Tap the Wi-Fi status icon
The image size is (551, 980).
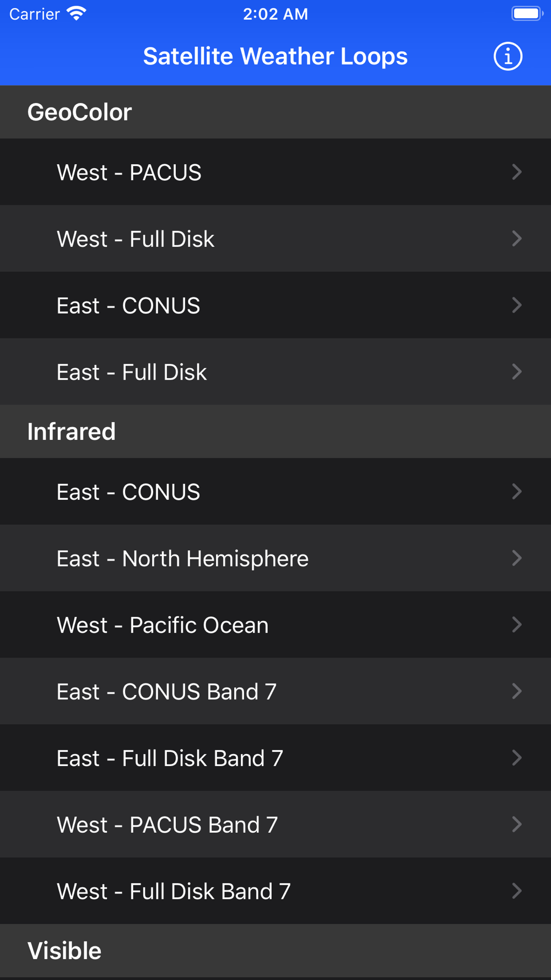pyautogui.click(x=76, y=14)
